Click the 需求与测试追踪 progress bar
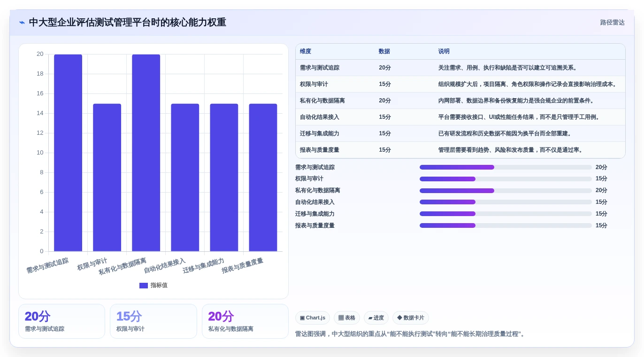Viewport: 644px width, 357px height. coord(506,167)
